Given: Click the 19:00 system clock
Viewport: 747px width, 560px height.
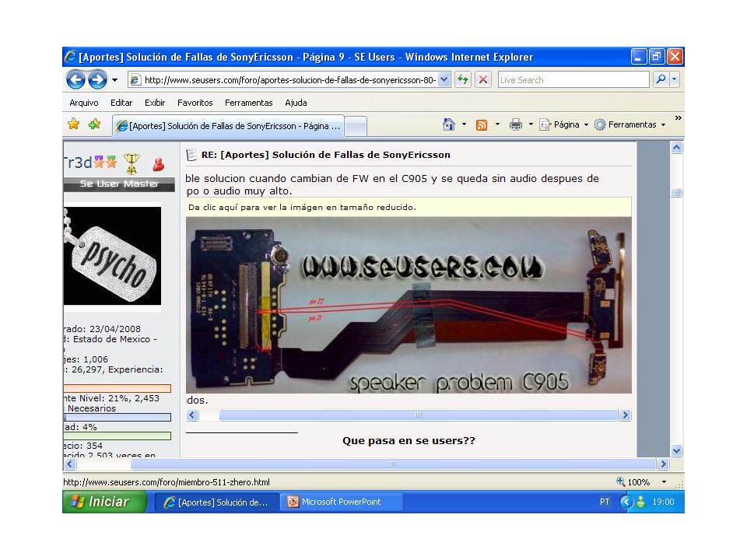Looking at the screenshot, I should pos(663,502).
